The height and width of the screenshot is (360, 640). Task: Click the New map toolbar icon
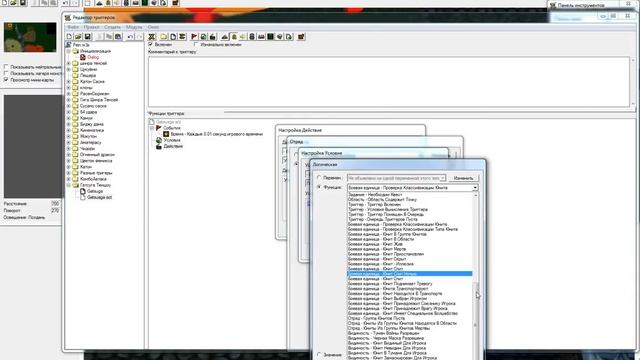[x=69, y=37]
